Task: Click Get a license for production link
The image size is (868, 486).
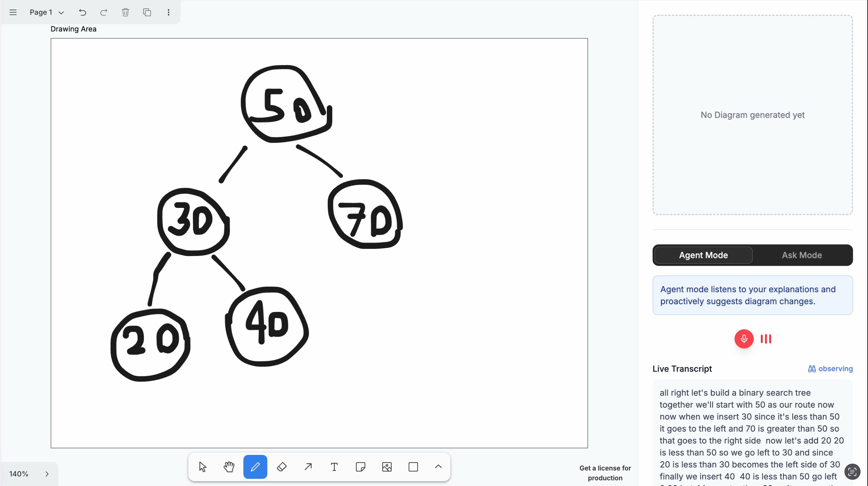Action: pos(605,473)
